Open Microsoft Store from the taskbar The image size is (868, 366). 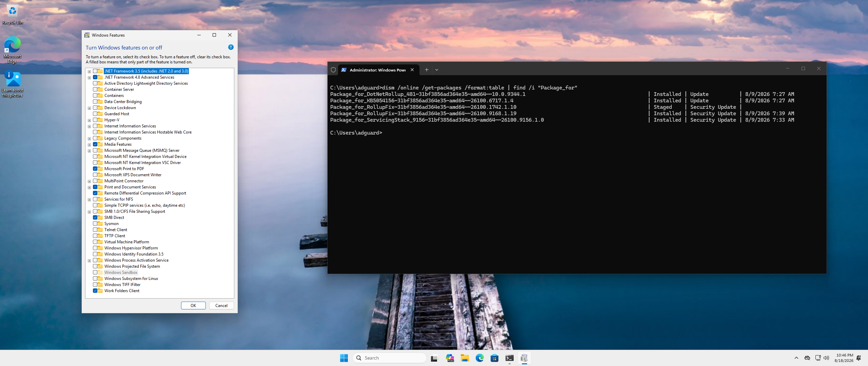[495, 358]
